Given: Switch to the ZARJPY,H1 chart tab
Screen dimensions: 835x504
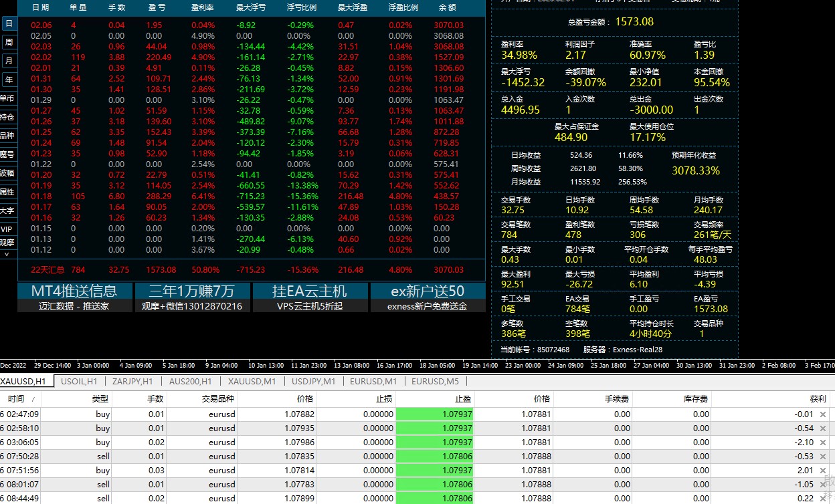Looking at the screenshot, I should pos(132,381).
